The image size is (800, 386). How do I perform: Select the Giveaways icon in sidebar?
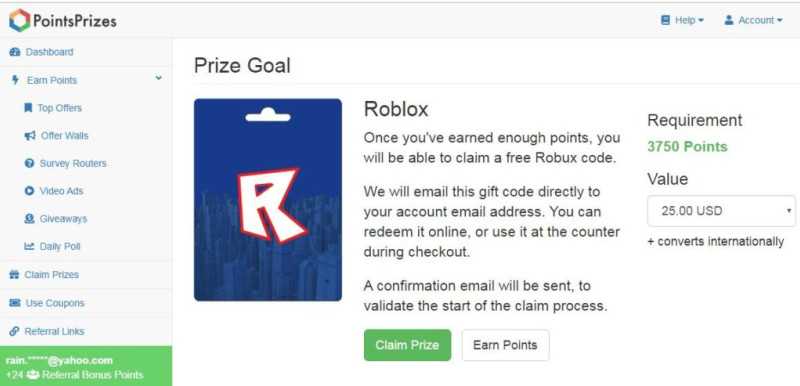coord(29,219)
